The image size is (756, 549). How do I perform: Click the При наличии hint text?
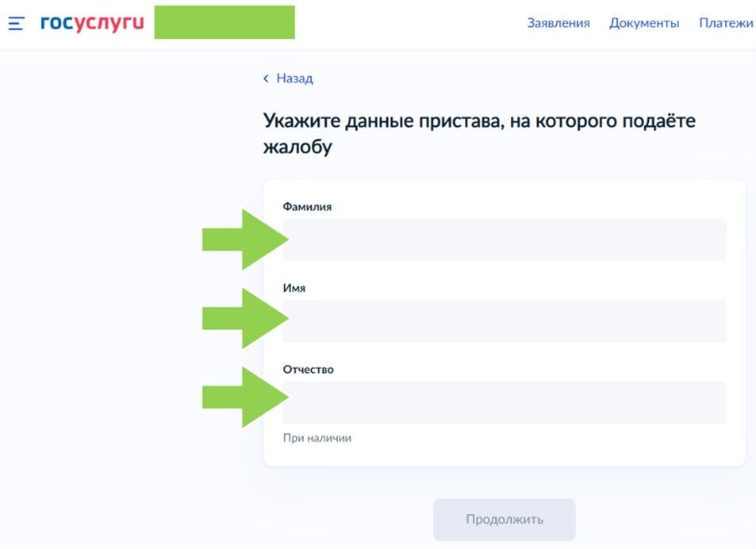[317, 438]
